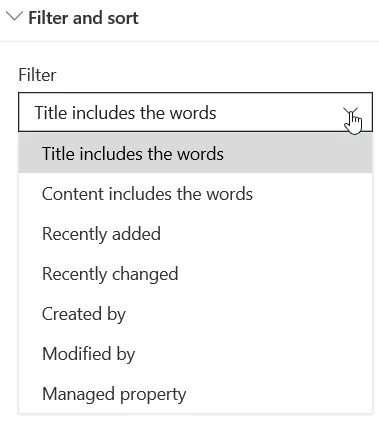Screen dimensions: 379x421
Task: Pick the Recently added filter option
Action: (x=195, y=234)
